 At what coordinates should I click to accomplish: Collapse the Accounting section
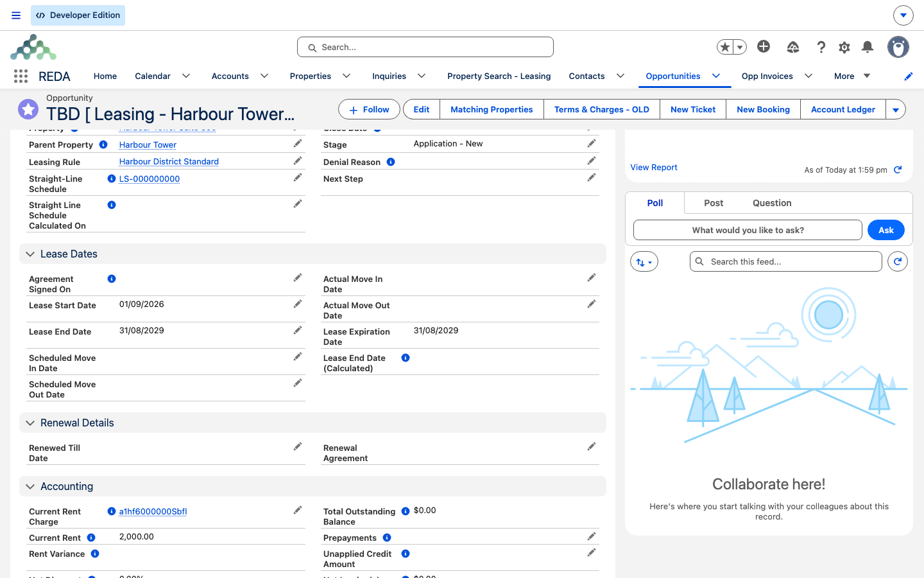[x=30, y=487]
